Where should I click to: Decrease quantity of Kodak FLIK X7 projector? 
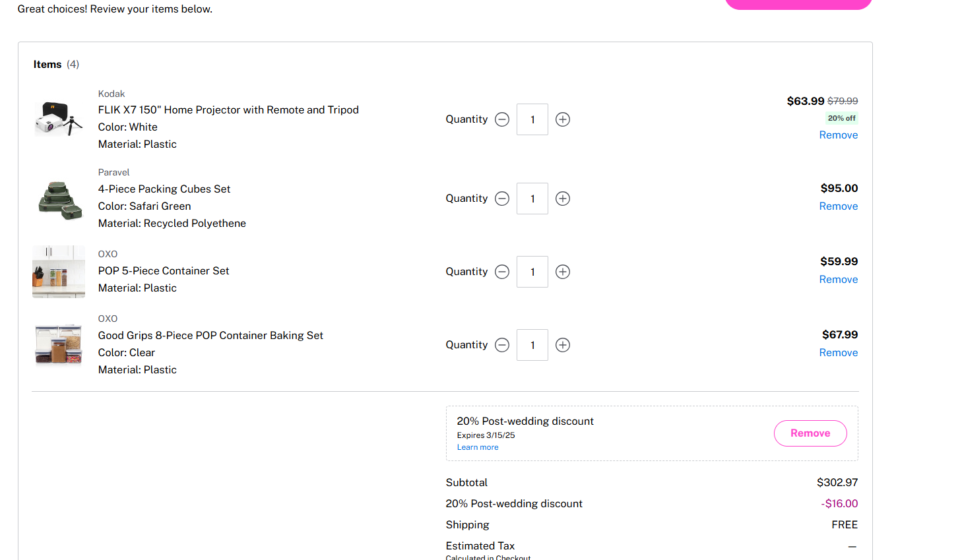point(502,119)
